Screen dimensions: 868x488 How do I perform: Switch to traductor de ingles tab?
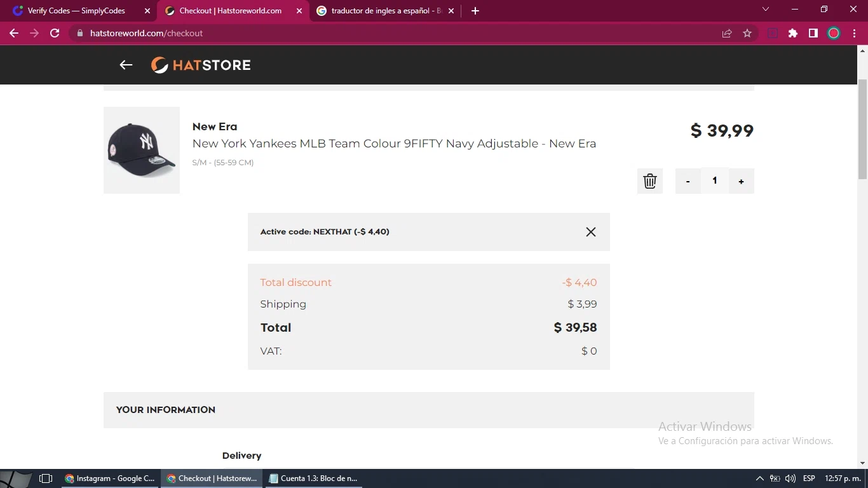click(x=386, y=11)
